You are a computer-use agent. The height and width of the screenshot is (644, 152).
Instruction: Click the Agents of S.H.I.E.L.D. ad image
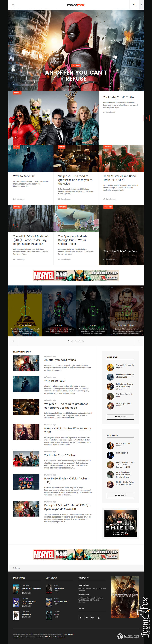(121, 523)
